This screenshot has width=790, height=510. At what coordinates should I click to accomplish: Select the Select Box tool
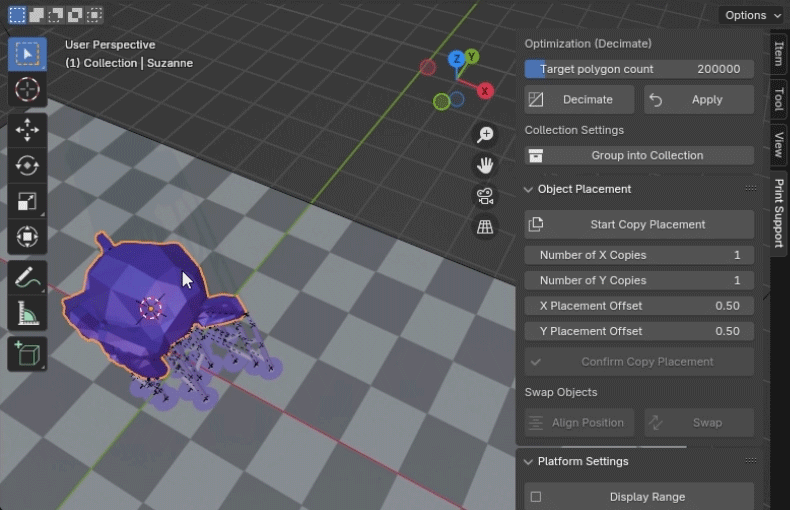tap(27, 53)
